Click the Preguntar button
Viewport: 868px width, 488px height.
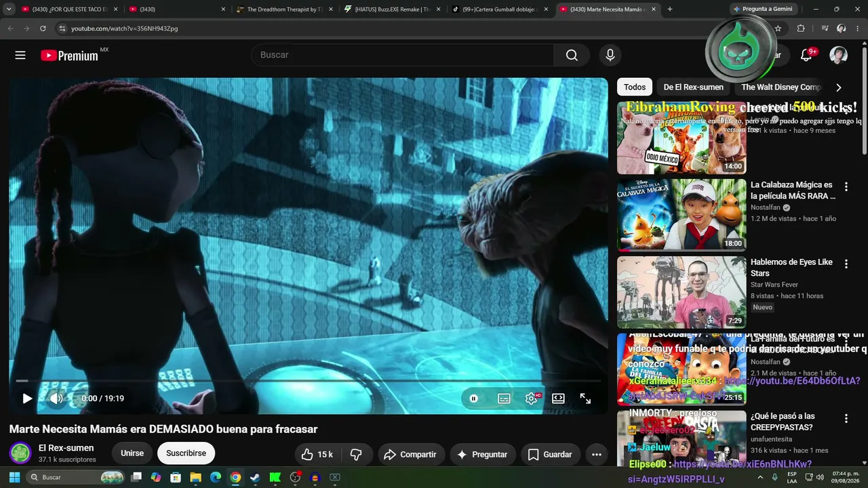[x=482, y=454]
